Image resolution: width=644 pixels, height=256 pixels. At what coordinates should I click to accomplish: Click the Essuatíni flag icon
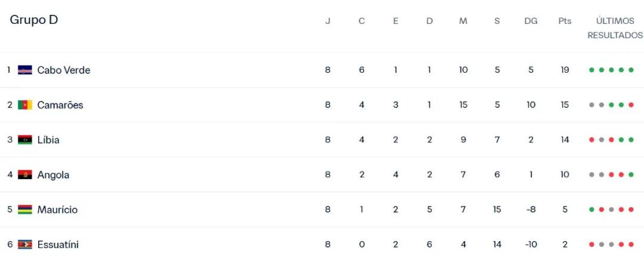pyautogui.click(x=25, y=245)
